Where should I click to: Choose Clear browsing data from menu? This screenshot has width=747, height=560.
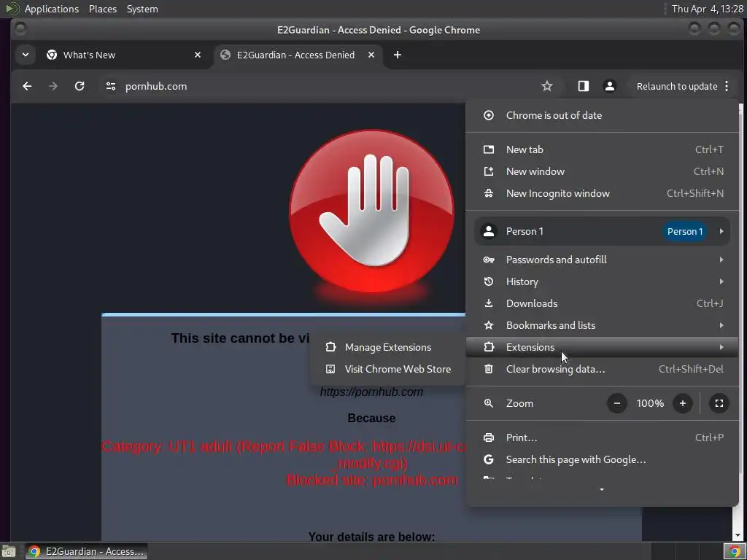point(602,369)
